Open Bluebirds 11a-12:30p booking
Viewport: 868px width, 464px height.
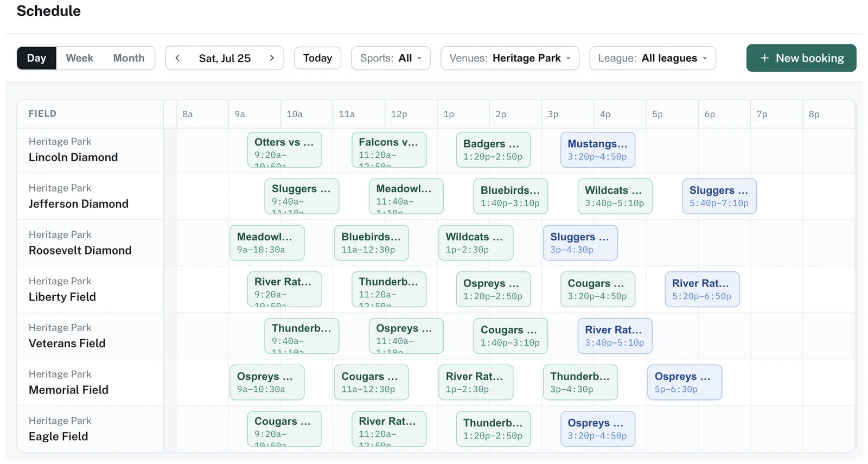[372, 243]
